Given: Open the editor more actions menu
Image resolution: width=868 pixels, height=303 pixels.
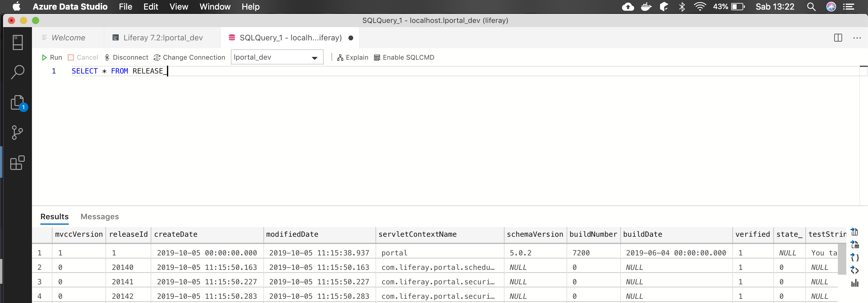Looking at the screenshot, I should (857, 38).
